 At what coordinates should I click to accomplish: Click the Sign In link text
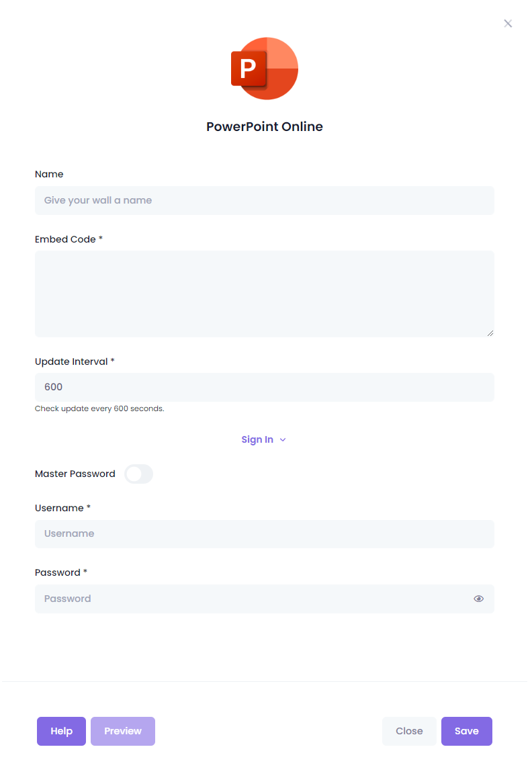pyautogui.click(x=257, y=440)
